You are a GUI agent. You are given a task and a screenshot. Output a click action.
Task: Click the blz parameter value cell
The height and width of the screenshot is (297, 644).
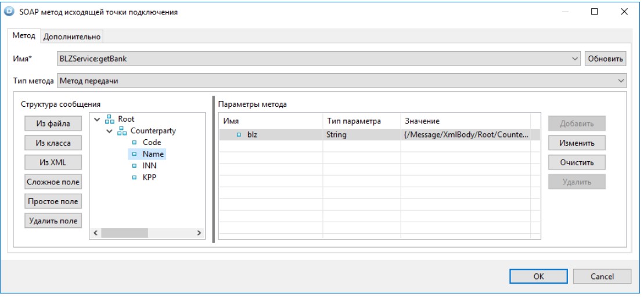[x=465, y=135]
